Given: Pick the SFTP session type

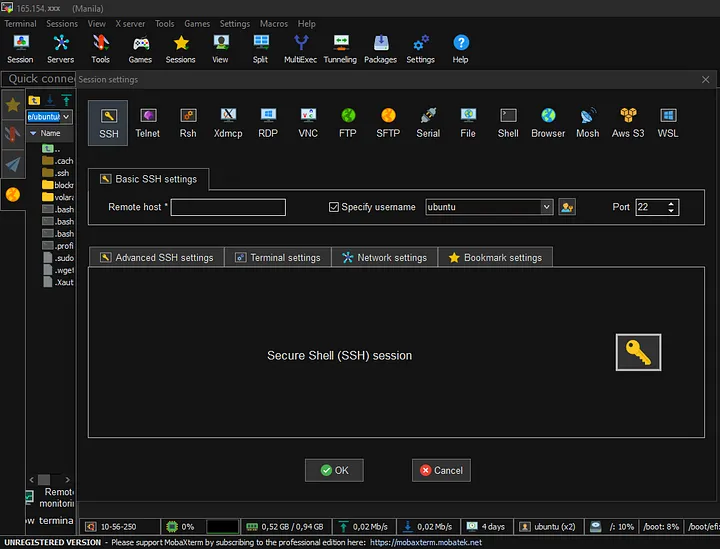Looking at the screenshot, I should click(x=388, y=122).
